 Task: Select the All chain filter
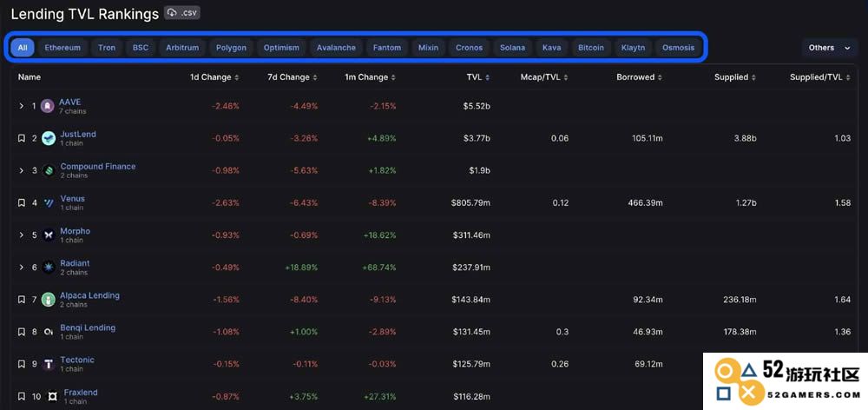(23, 48)
